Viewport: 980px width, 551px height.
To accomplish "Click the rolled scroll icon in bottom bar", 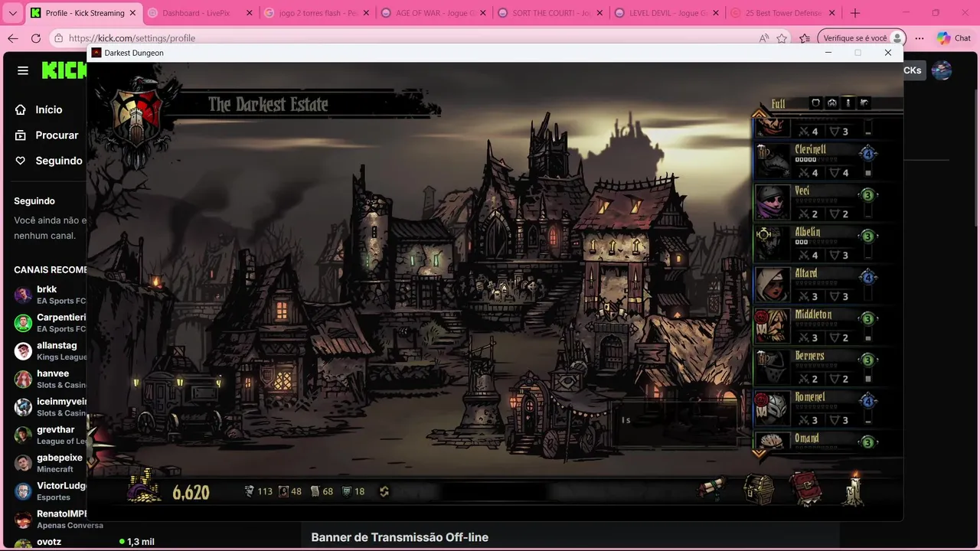I will coord(713,488).
